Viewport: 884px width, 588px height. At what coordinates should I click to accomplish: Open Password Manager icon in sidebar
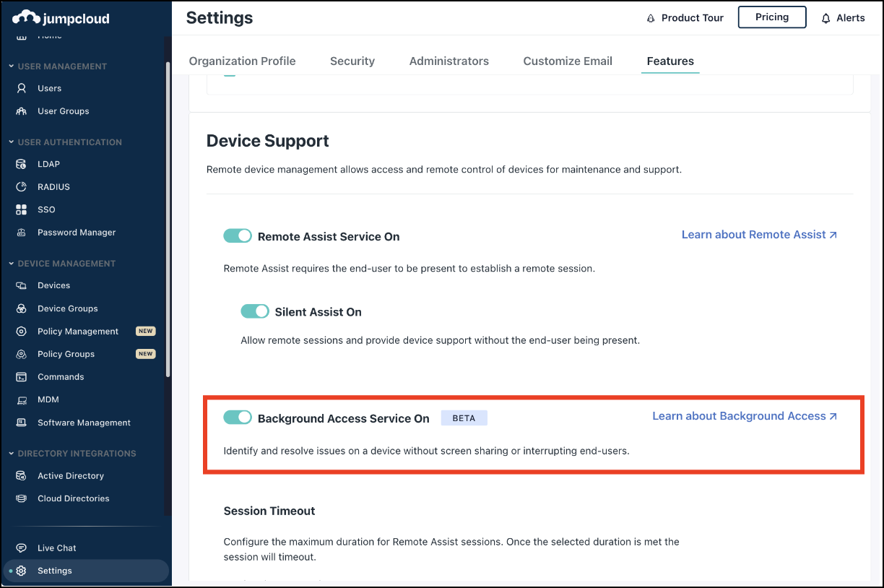point(22,233)
